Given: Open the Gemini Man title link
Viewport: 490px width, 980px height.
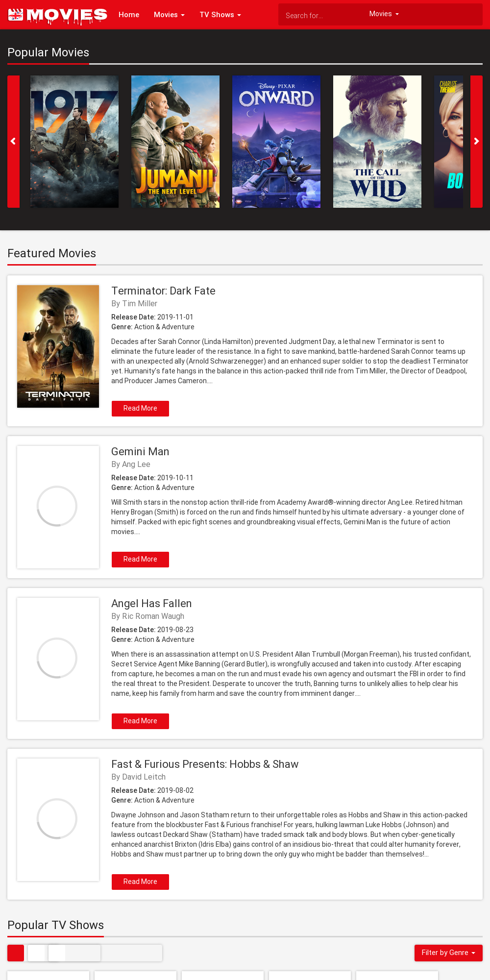Looking at the screenshot, I should [140, 451].
